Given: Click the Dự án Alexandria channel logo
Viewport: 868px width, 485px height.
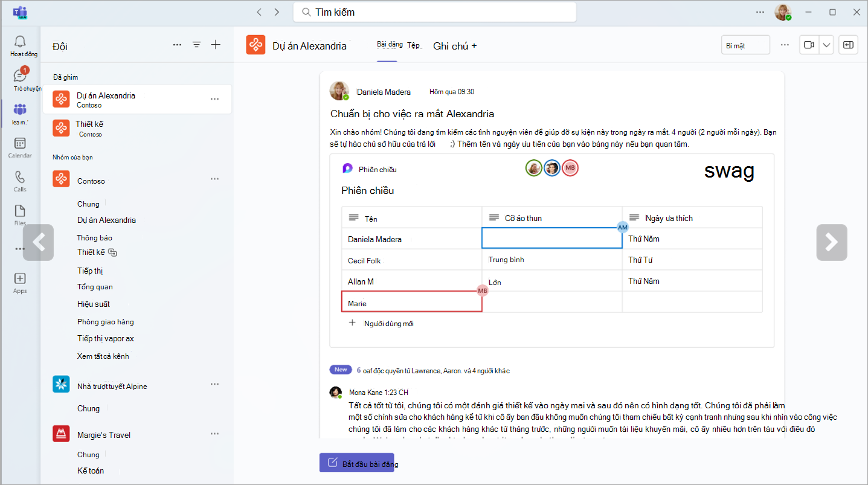Looking at the screenshot, I should (256, 45).
